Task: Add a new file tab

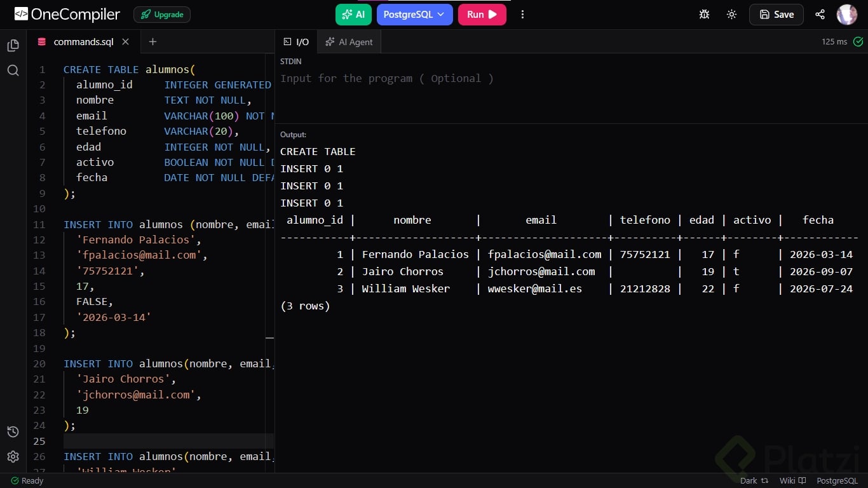Action: coord(153,42)
